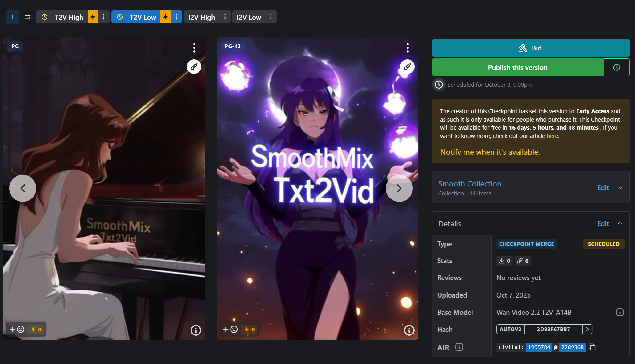Click the plus add version icon
635x364 pixels.
12,17
